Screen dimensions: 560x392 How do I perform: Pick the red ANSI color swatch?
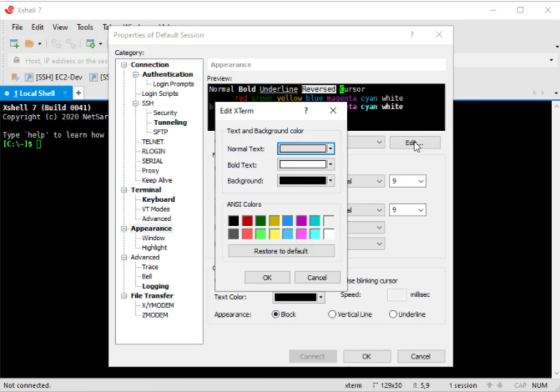[248, 221]
